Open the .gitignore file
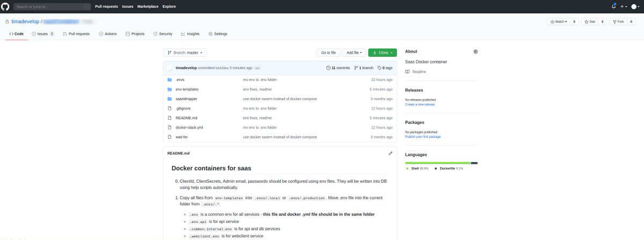644x240 pixels. 184,108
